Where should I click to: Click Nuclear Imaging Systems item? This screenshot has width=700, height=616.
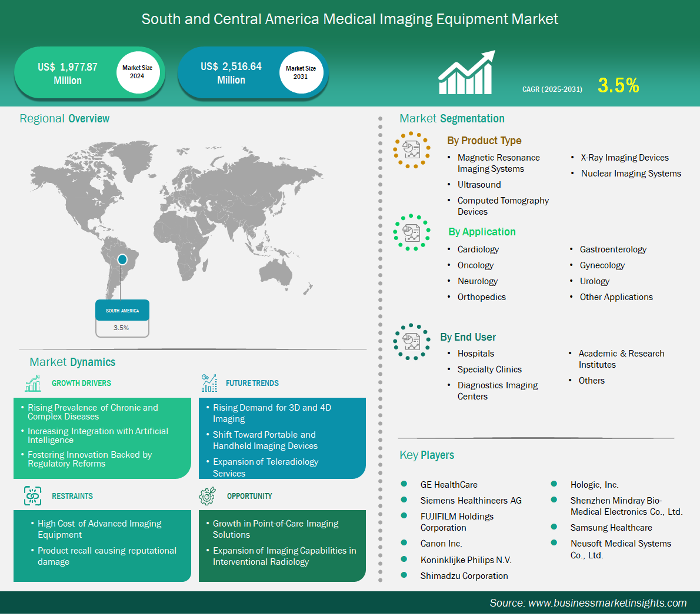coord(631,173)
